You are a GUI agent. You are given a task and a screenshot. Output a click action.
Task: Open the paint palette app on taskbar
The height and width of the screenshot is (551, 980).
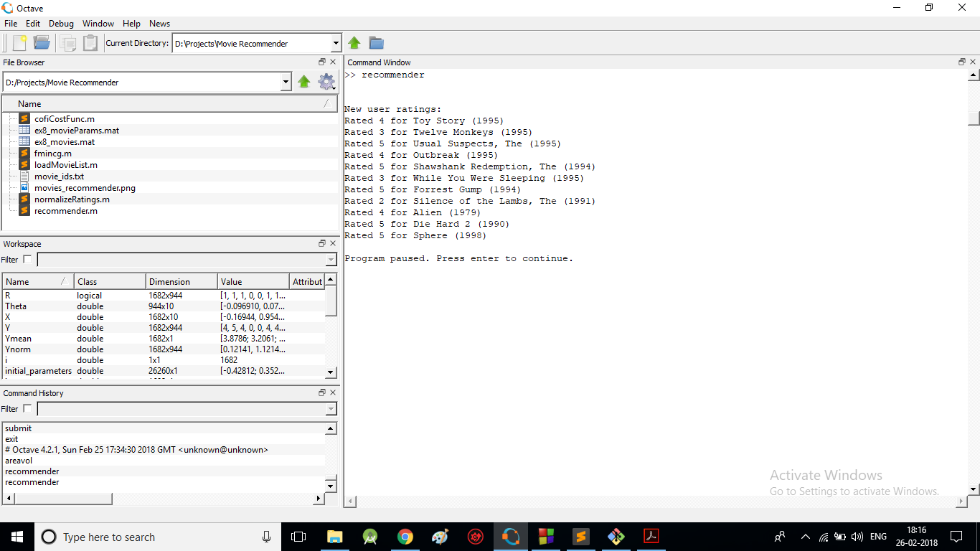coord(440,537)
